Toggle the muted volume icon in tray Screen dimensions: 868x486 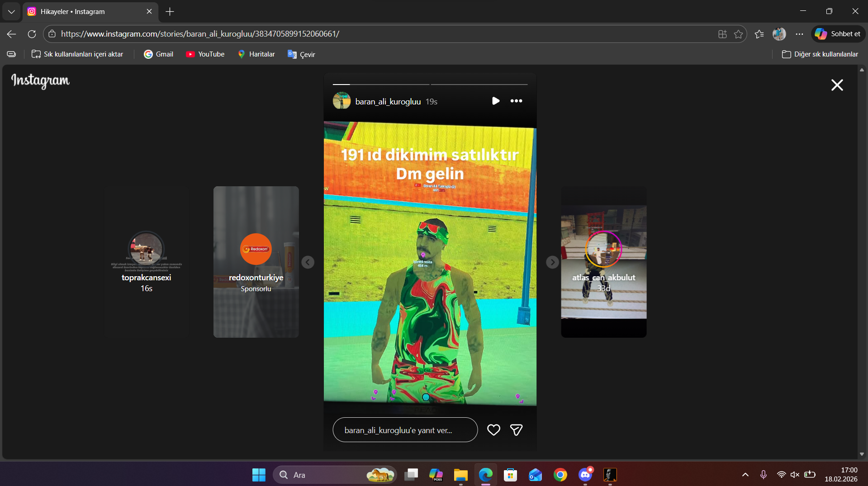click(x=795, y=475)
